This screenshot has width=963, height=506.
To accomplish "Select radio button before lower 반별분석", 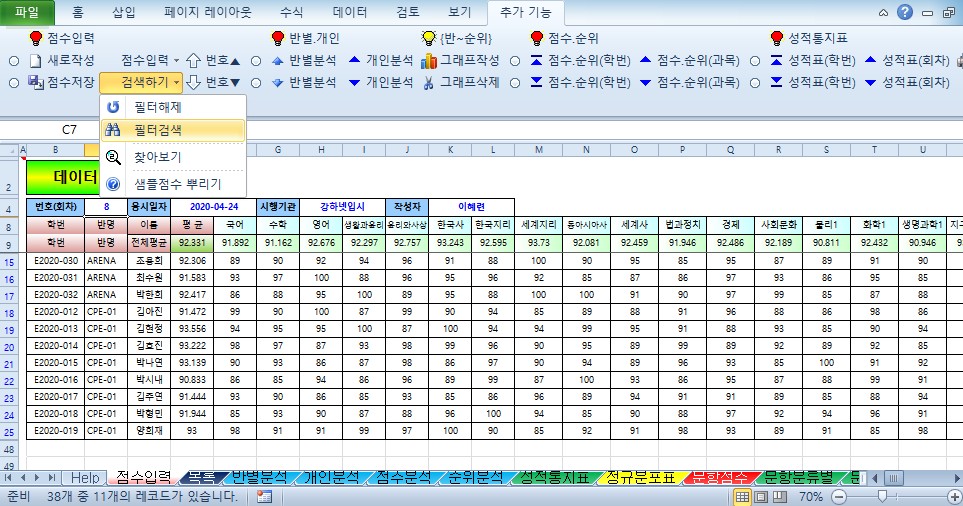I will click(x=256, y=82).
